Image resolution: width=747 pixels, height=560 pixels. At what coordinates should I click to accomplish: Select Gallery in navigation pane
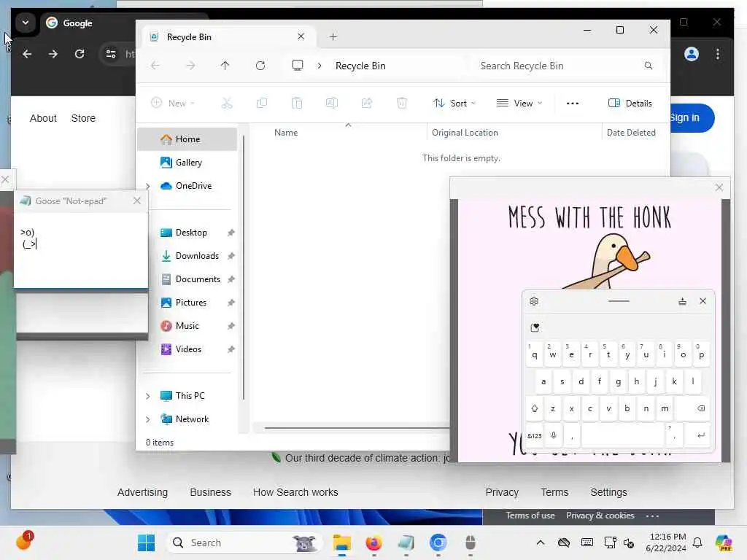pyautogui.click(x=187, y=163)
